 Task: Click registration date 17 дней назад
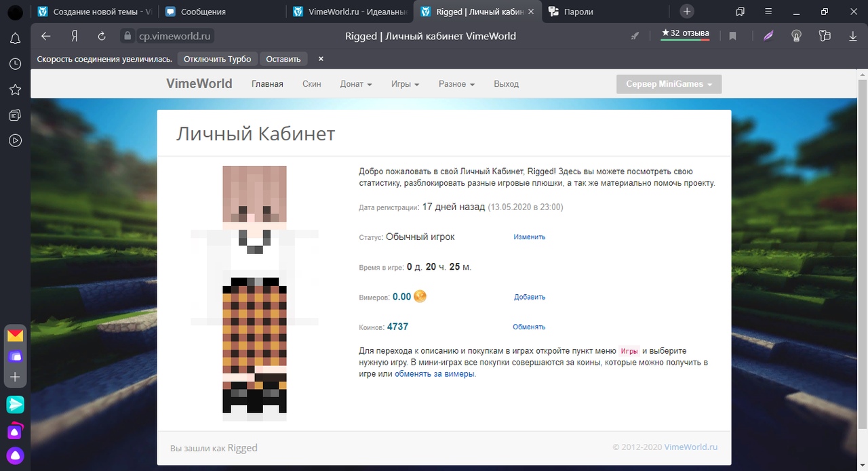click(453, 207)
